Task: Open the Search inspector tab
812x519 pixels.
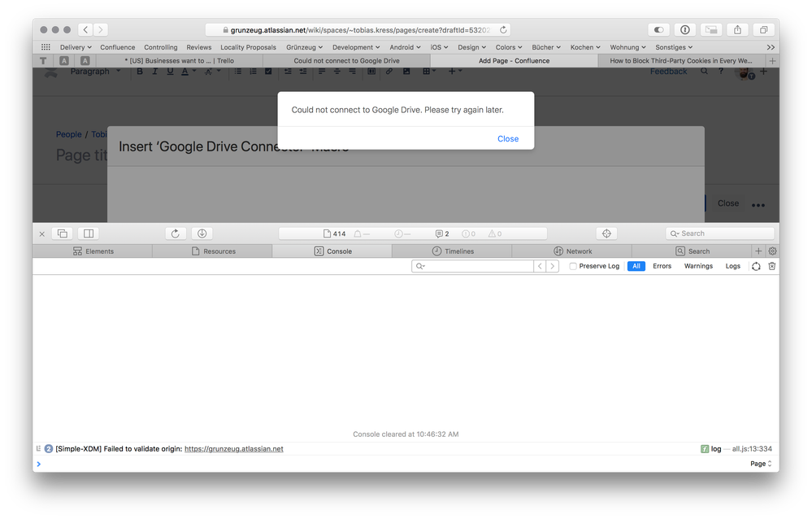Action: coord(692,251)
